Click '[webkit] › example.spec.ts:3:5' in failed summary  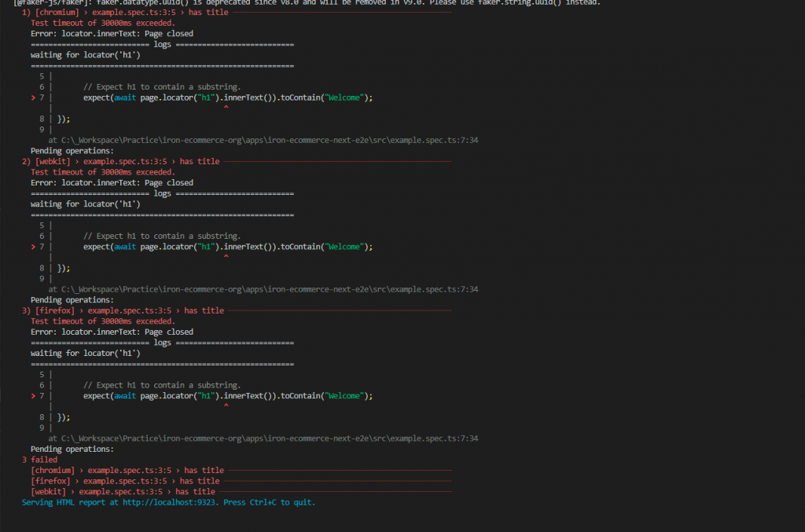point(97,491)
